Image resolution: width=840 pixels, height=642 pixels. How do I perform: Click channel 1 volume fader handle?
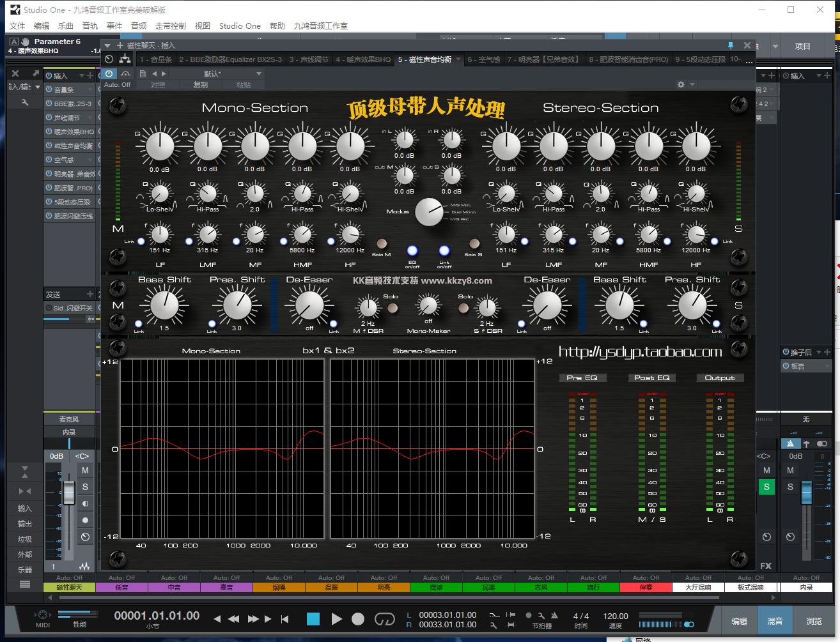pos(68,492)
